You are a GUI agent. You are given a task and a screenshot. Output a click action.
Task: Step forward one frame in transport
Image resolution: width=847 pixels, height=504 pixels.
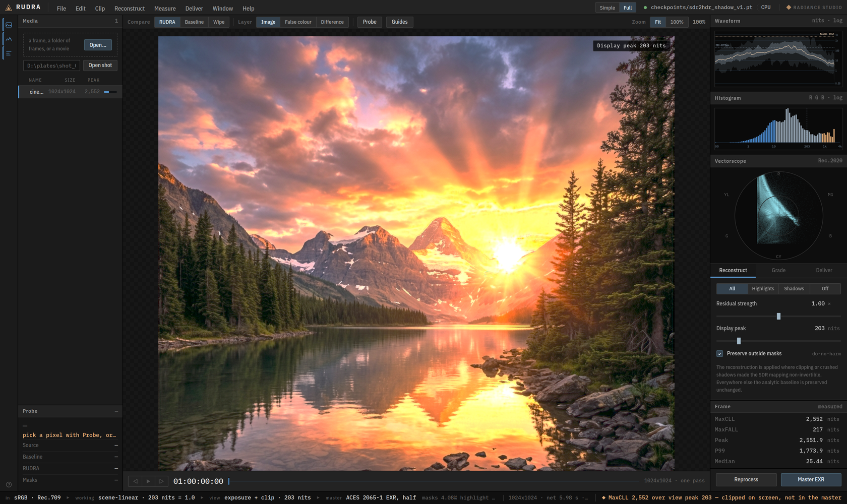coord(161,481)
